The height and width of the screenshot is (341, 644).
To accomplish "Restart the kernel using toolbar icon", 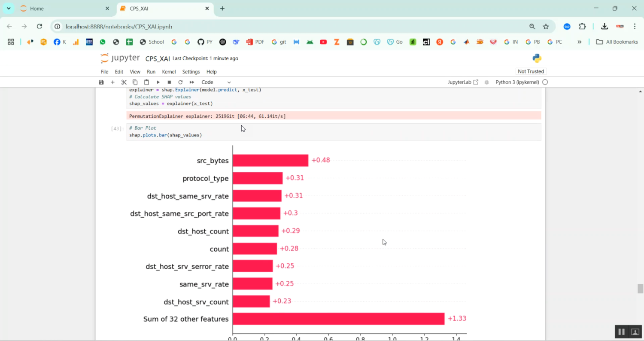I will [180, 82].
